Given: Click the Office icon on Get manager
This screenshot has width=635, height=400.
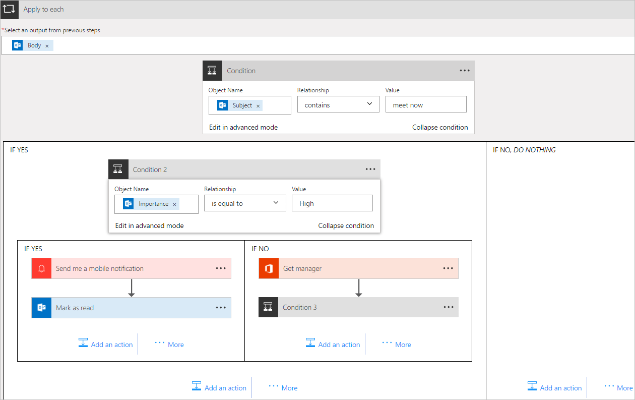Looking at the screenshot, I should tap(268, 269).
